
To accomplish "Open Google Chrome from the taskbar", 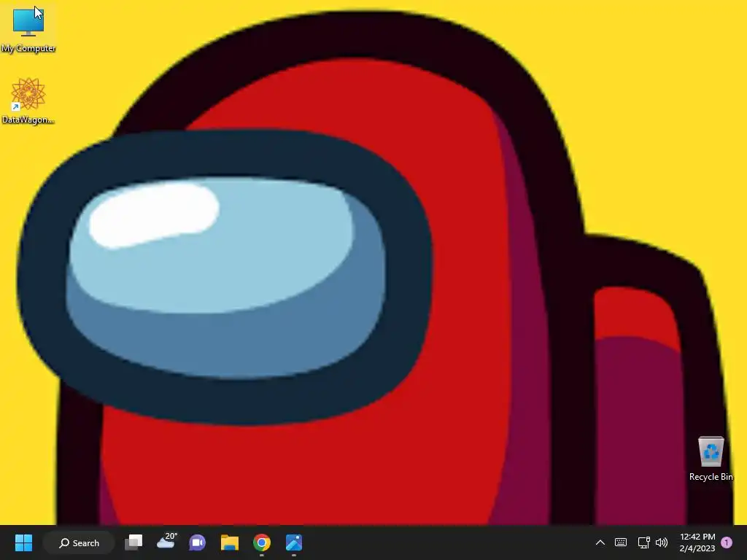I will click(x=262, y=542).
